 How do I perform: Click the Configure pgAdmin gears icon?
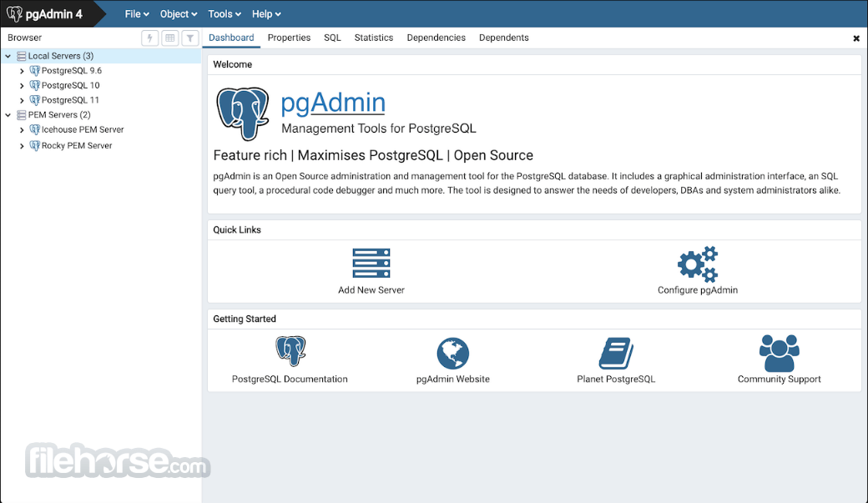point(698,264)
